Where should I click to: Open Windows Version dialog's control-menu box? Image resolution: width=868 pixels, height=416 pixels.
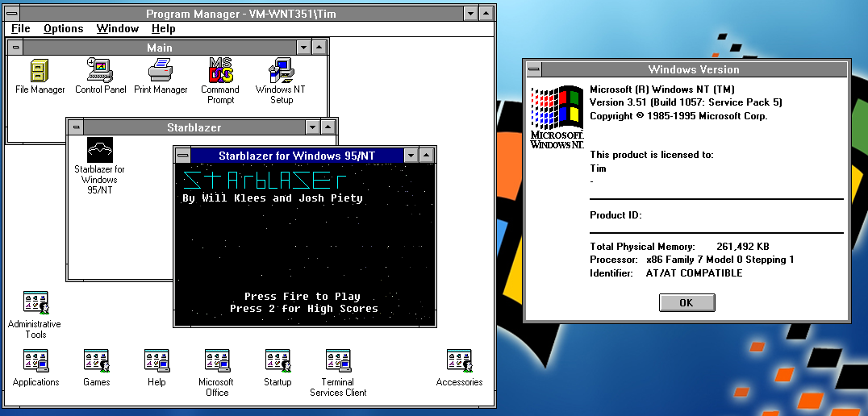(532, 69)
